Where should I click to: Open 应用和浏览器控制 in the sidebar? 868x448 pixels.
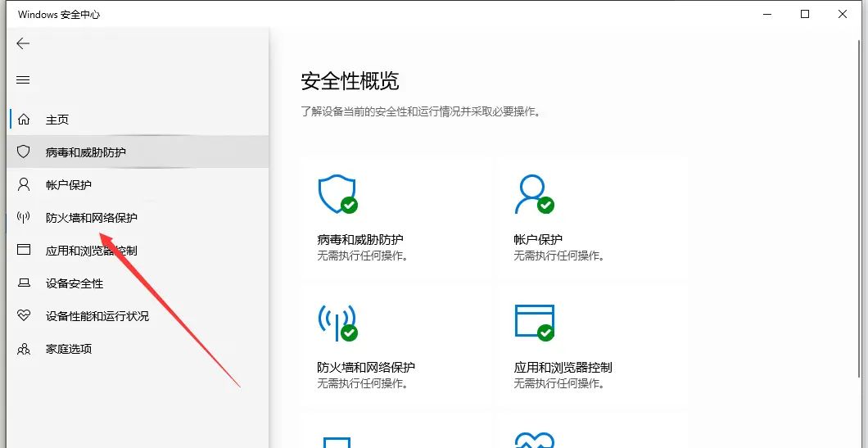138,251
